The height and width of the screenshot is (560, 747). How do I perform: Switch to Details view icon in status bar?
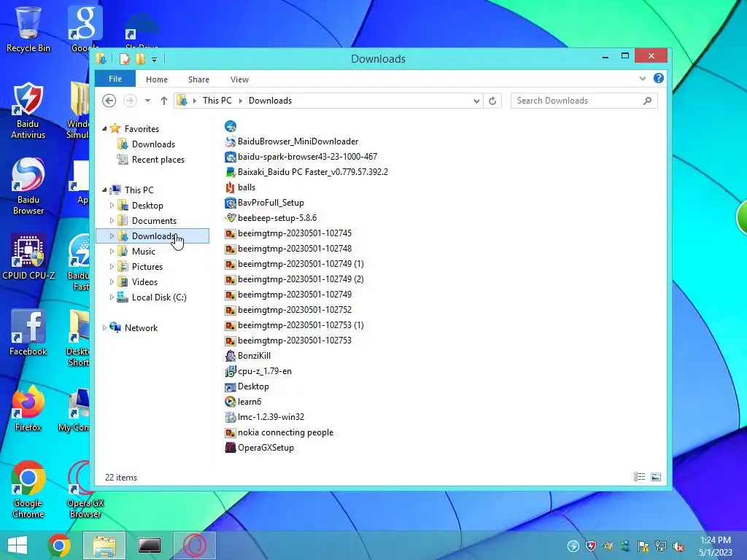[639, 477]
